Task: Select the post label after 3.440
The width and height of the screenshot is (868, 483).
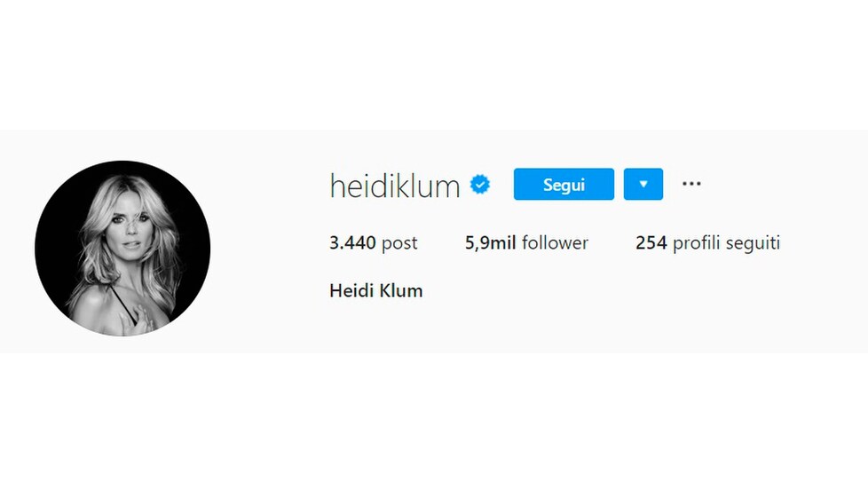Action: click(x=399, y=243)
